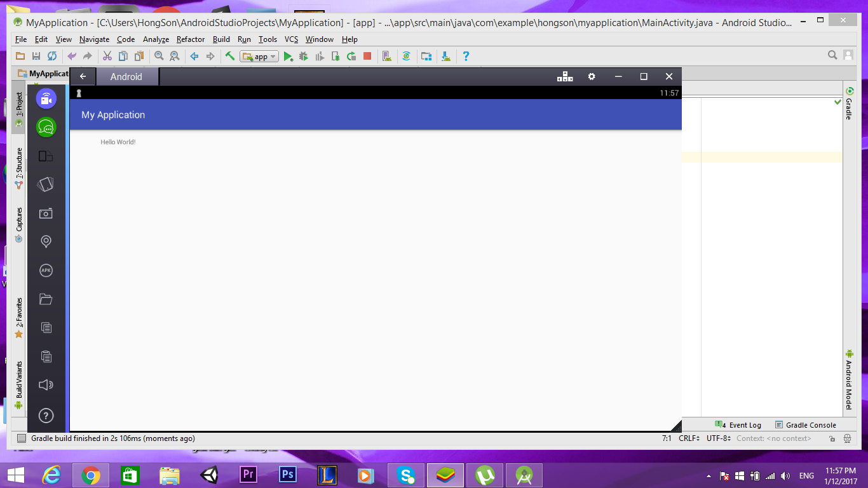Open the AVD Manager icon
The height and width of the screenshot is (488, 868).
(387, 57)
